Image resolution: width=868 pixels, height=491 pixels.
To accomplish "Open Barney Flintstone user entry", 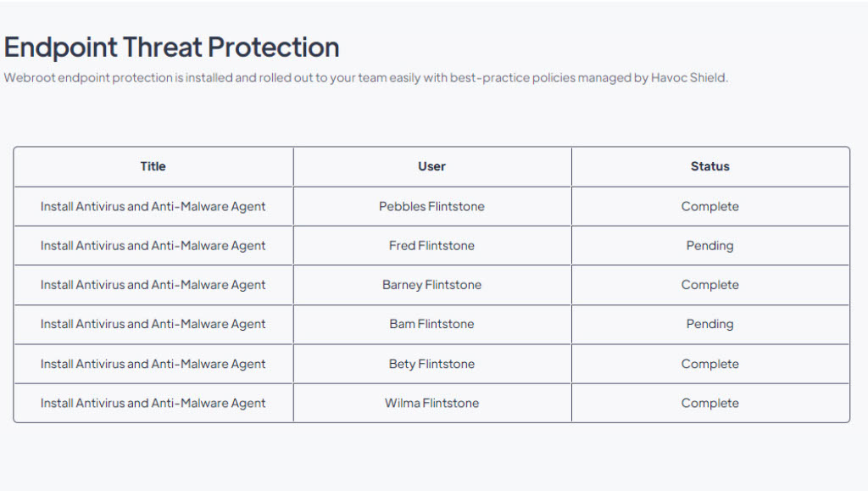I will (431, 285).
